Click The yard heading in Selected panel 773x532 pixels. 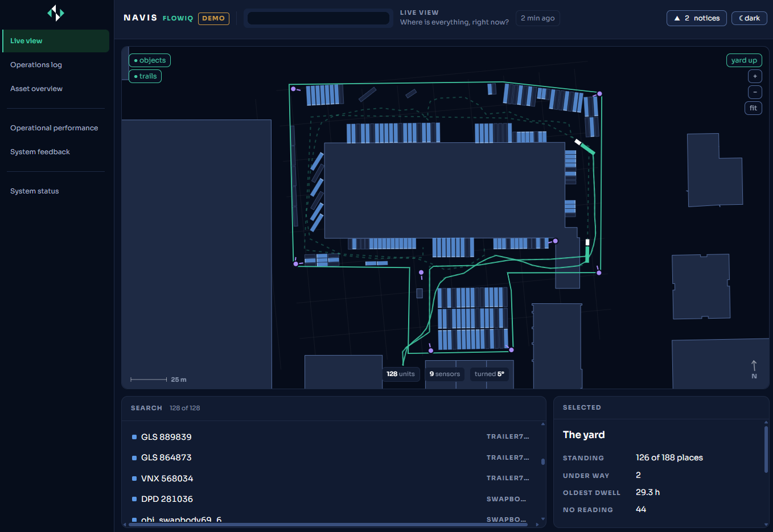pos(584,435)
